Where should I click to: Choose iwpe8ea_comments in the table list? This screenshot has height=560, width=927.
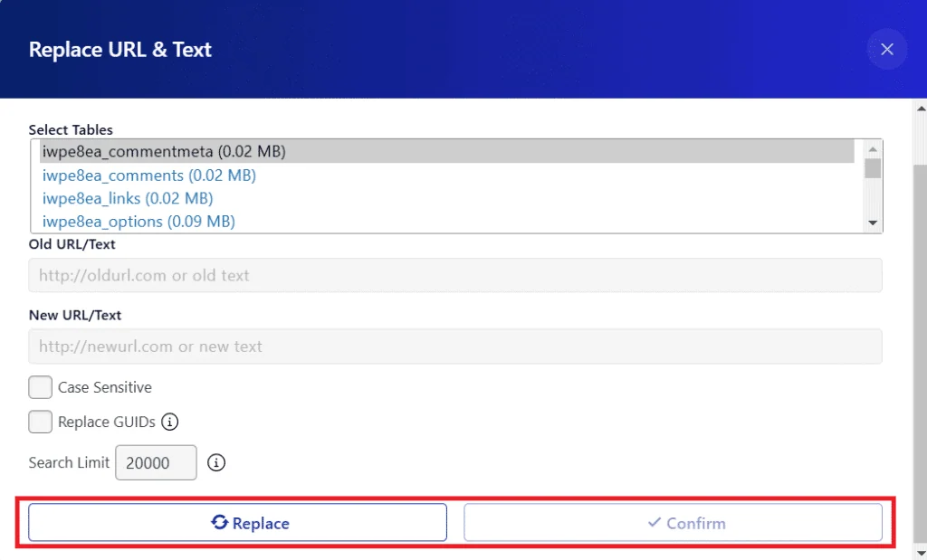(149, 176)
